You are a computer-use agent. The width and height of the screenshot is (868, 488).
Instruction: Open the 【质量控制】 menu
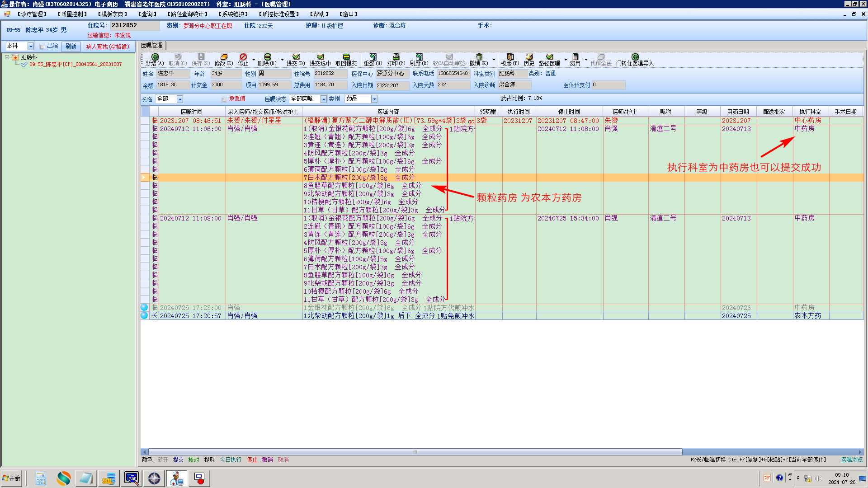(x=72, y=14)
